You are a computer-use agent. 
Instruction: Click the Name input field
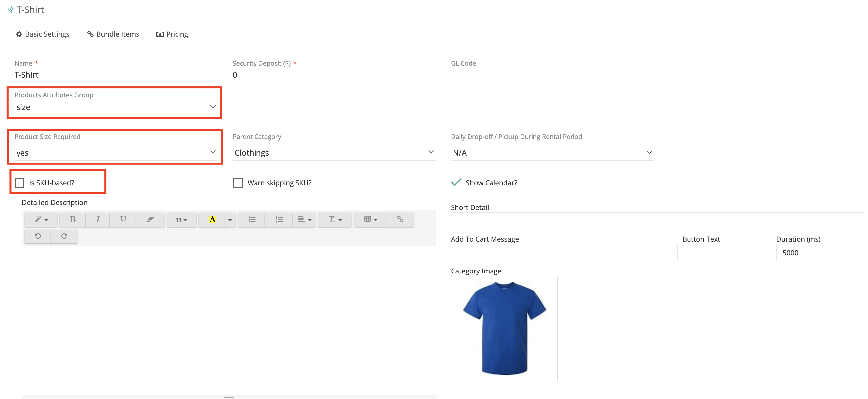pyautogui.click(x=116, y=75)
